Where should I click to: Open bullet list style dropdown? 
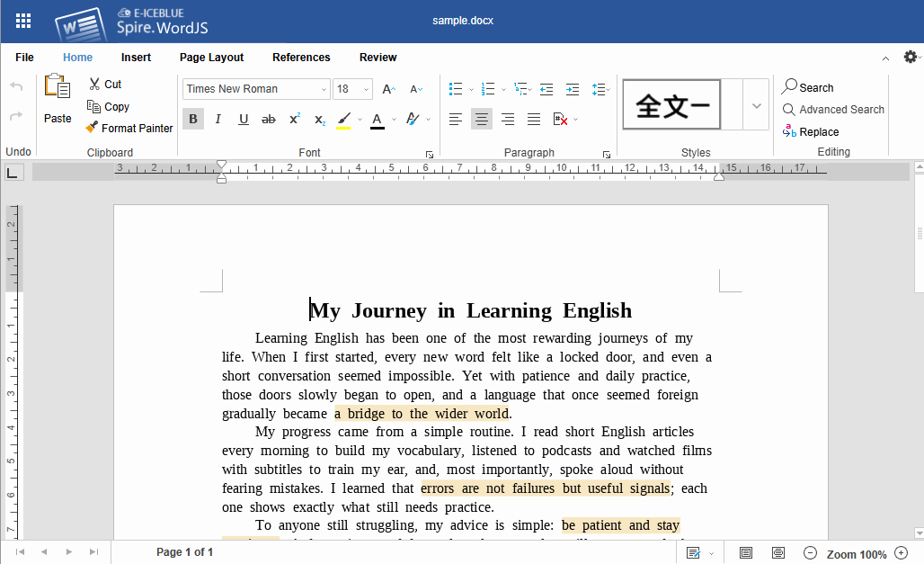pos(471,90)
